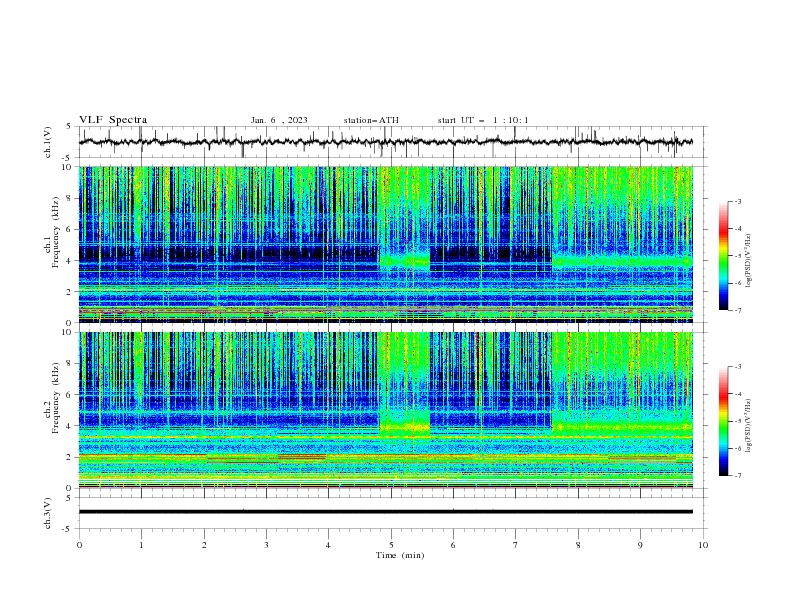This screenshot has width=792, height=612.
Task: Select the ch.2 "Frequency (kHz)" axis label
Action: 56,397
